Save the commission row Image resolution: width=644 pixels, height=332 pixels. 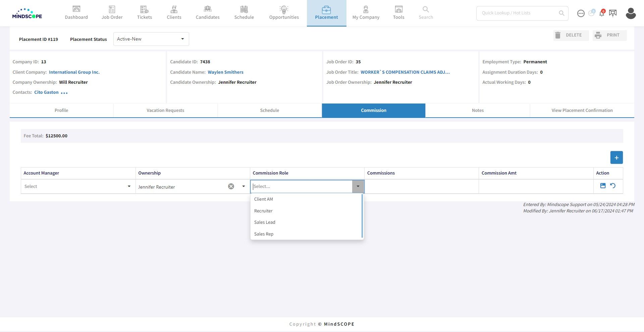pyautogui.click(x=603, y=186)
